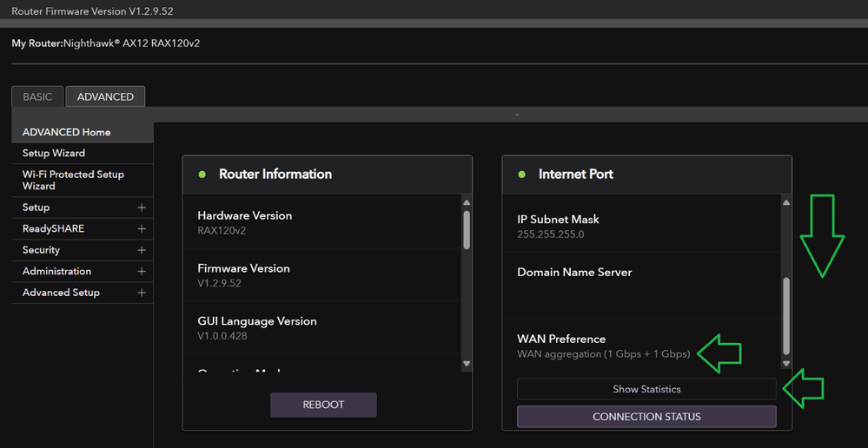Open Setup Wizard menu item
This screenshot has height=448, width=868.
pyautogui.click(x=54, y=153)
